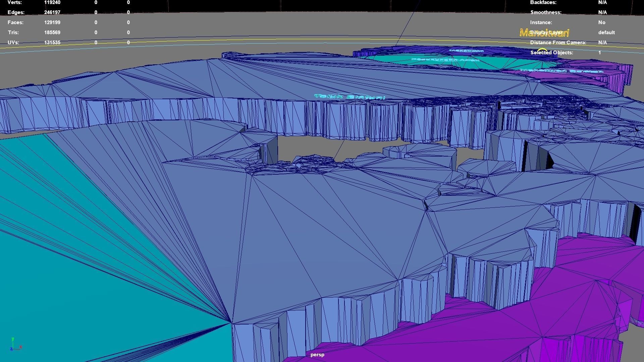
Task: Click the Faces count value 129199
Action: (x=52, y=22)
